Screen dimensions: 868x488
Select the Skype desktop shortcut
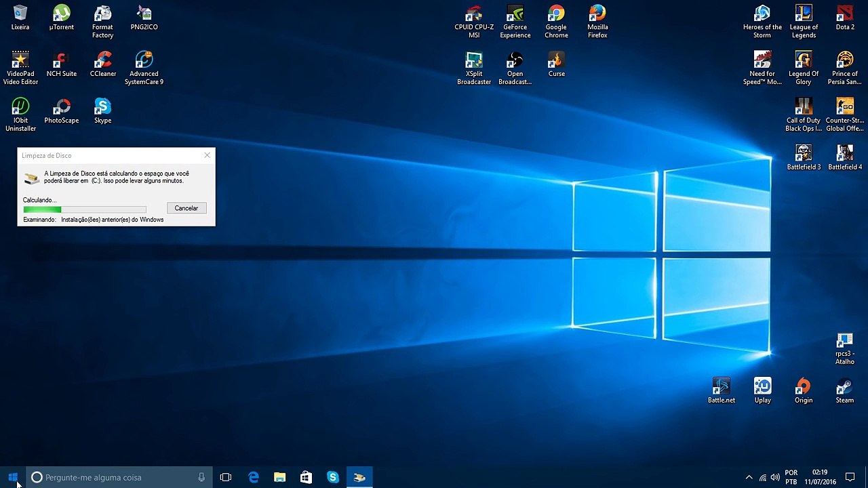(x=103, y=111)
